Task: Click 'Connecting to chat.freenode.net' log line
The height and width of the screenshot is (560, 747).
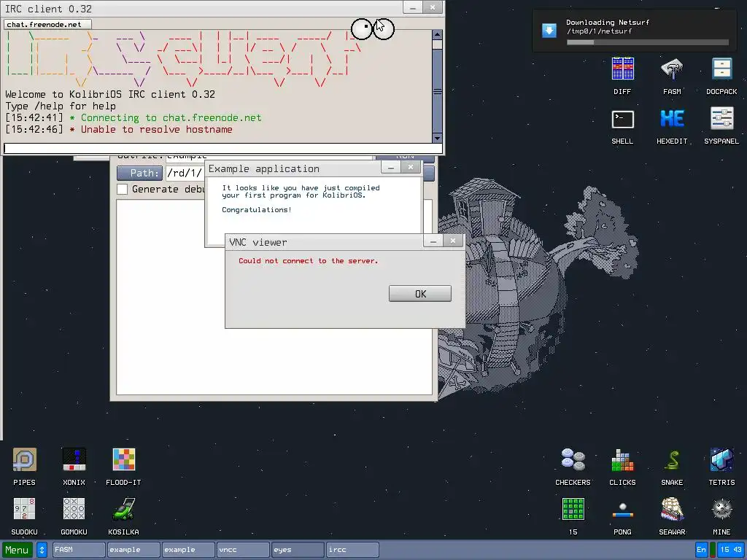Action: tap(171, 117)
